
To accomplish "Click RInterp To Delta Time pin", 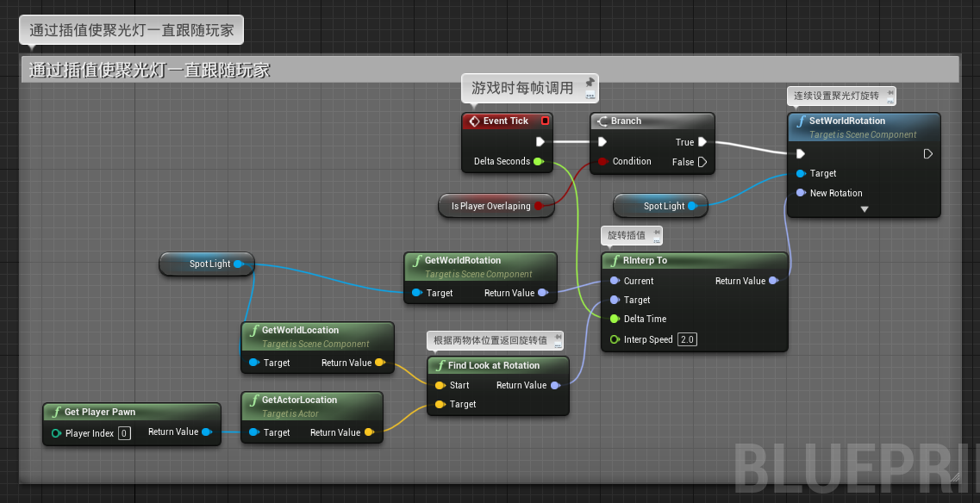I will 615,319.
